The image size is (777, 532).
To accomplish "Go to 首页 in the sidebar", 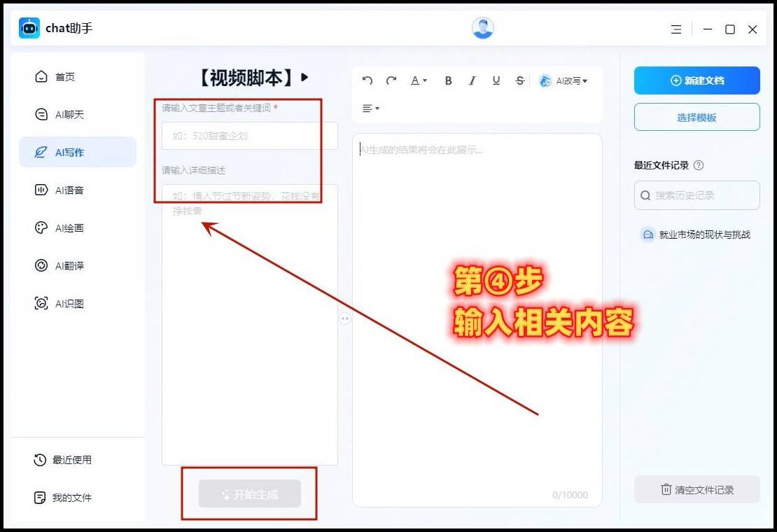I will [x=64, y=77].
